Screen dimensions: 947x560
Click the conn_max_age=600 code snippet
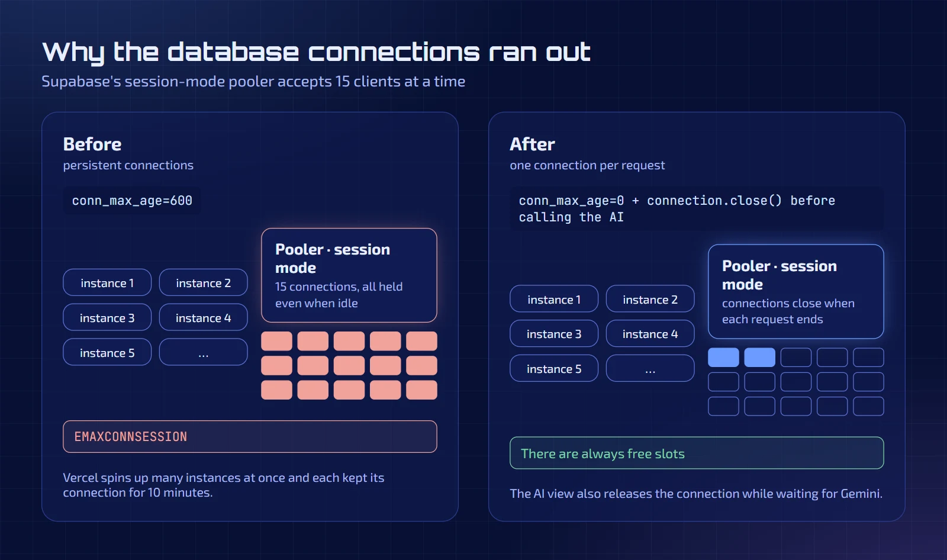click(x=132, y=201)
